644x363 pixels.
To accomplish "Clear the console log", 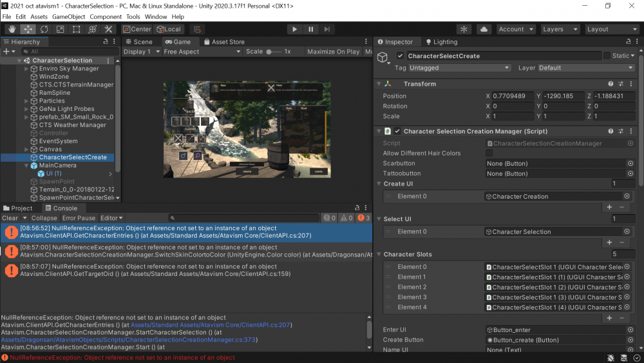I will click(10, 218).
